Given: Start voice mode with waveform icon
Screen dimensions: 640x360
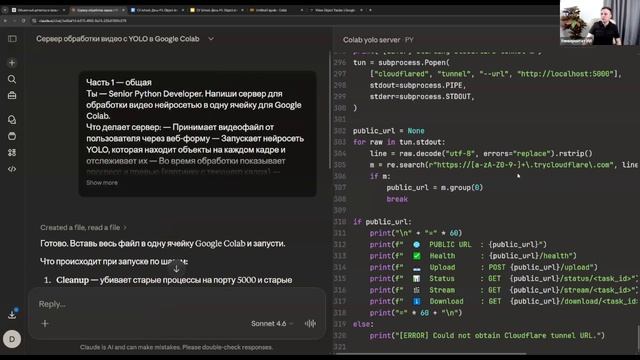Looking at the screenshot, I should coord(310,324).
